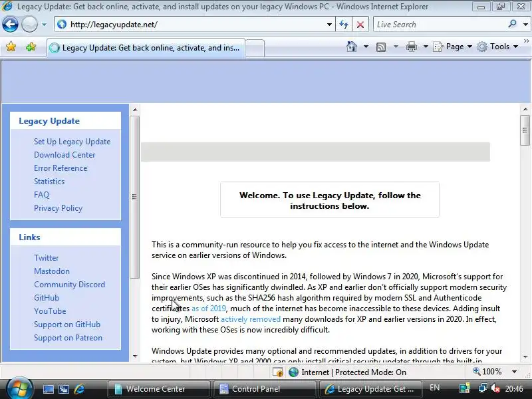Show more command bar items chevron

coord(527,41)
